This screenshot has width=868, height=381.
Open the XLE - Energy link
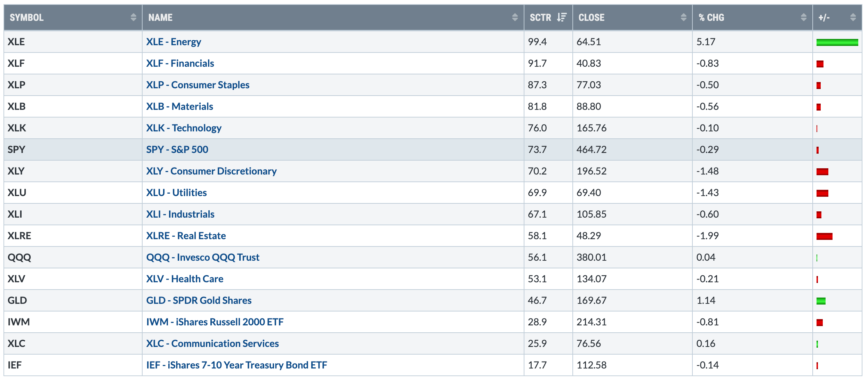click(174, 42)
